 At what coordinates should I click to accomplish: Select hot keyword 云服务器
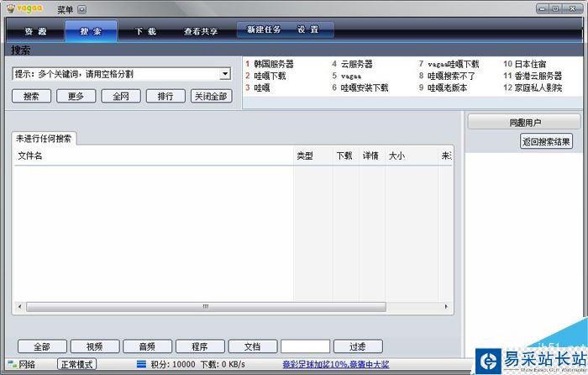[357, 64]
